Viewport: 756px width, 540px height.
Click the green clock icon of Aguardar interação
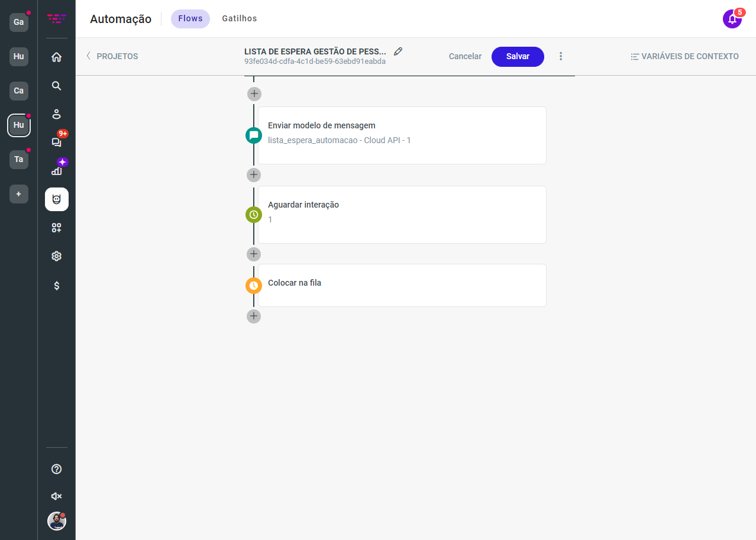pyautogui.click(x=254, y=215)
